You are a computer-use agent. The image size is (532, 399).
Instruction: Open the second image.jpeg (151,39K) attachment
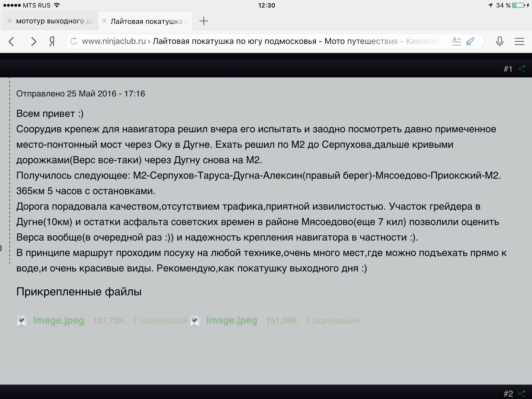[x=231, y=320]
